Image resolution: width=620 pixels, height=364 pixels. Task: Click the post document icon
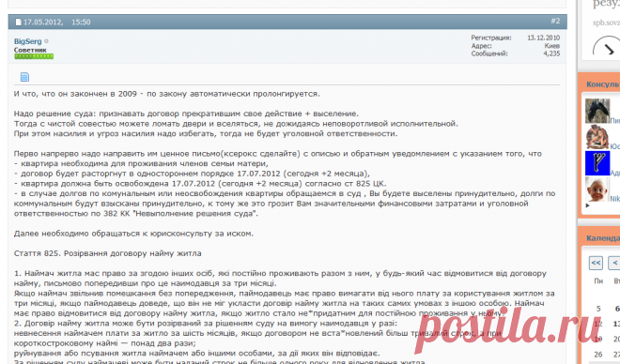pyautogui.click(x=24, y=77)
